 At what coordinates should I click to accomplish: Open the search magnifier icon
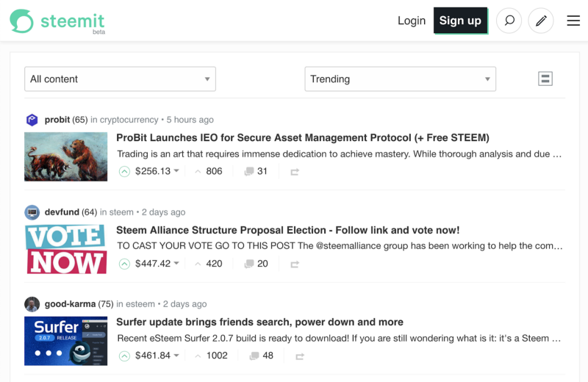[x=509, y=21]
